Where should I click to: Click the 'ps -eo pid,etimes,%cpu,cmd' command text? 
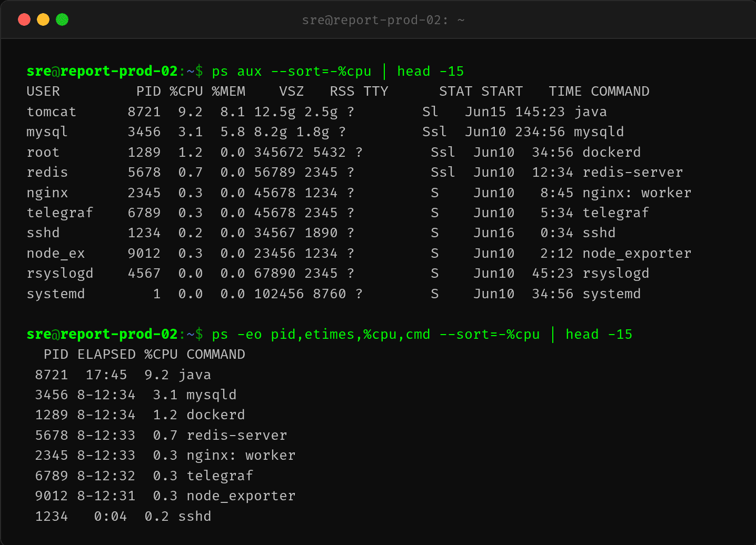pos(321,334)
